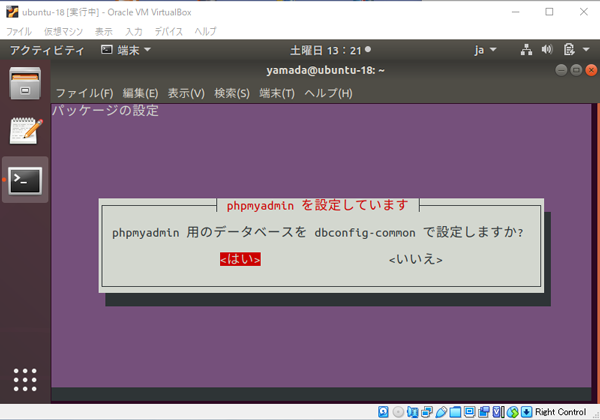The image size is (600, 420).
Task: Click the small terminal icon beside 端末 menu
Action: click(x=106, y=50)
